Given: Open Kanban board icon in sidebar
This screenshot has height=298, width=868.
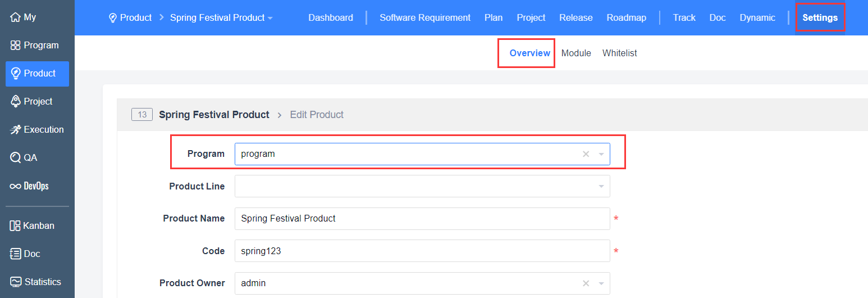Looking at the screenshot, I should (15, 225).
